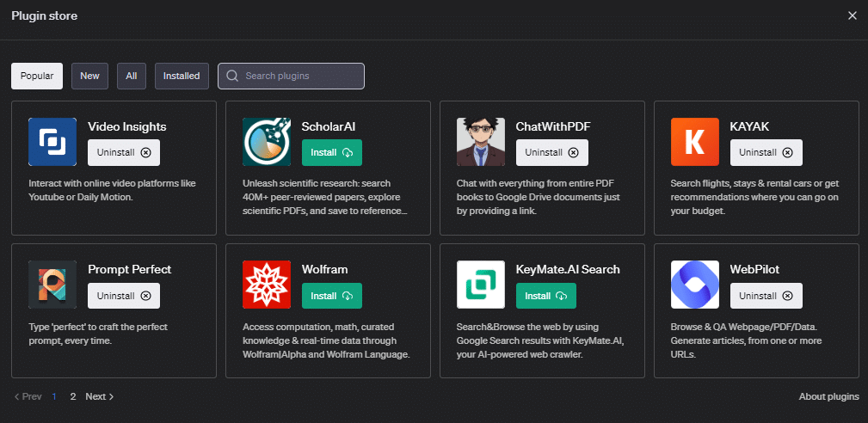This screenshot has width=868, height=423.
Task: Click the Wolfram description text
Action: 326,340
